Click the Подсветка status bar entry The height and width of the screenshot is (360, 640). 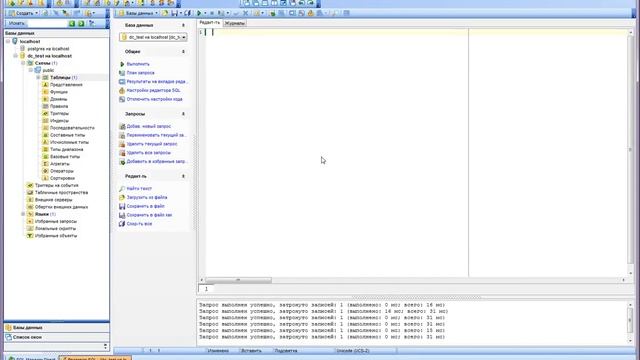click(286, 351)
